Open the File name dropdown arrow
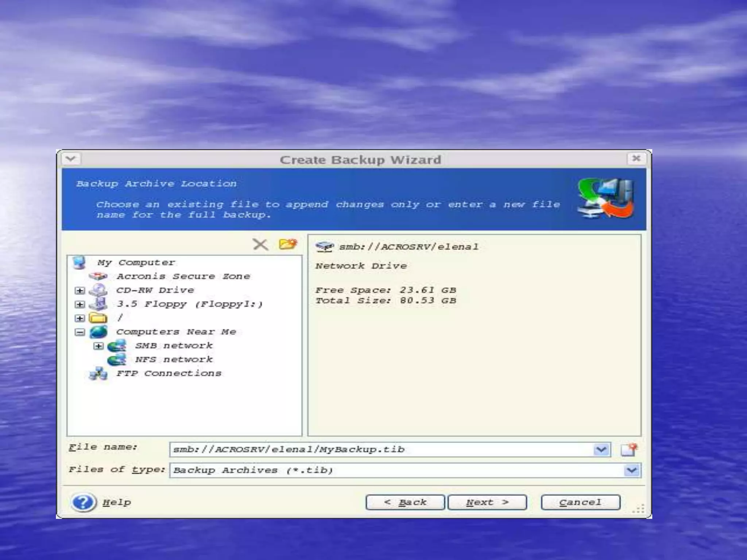The height and width of the screenshot is (560, 747). [601, 450]
